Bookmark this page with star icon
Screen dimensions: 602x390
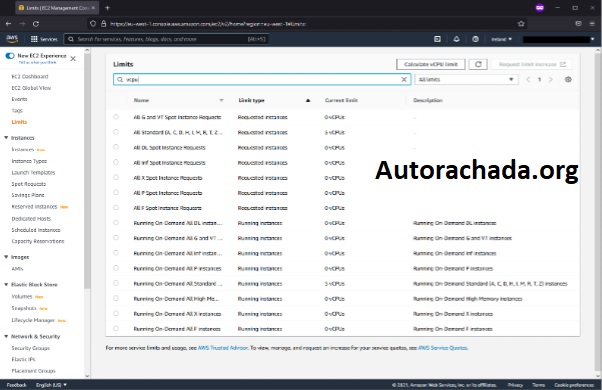click(521, 24)
